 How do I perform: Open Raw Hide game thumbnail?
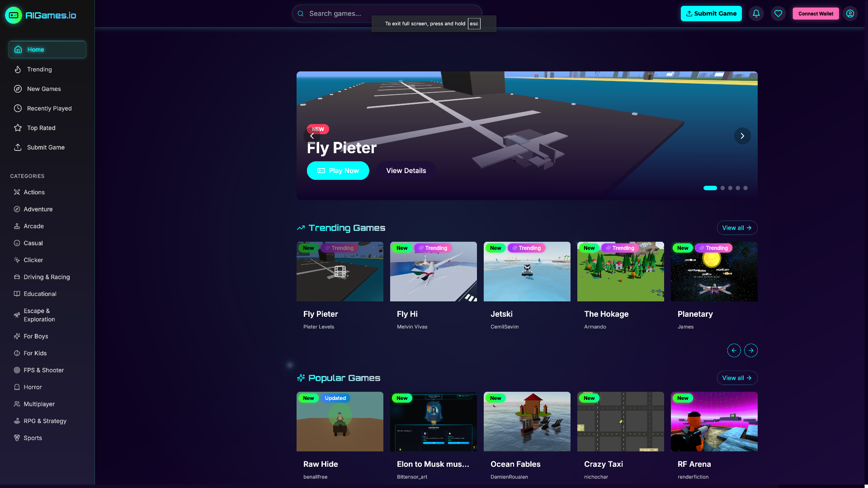pos(340,422)
